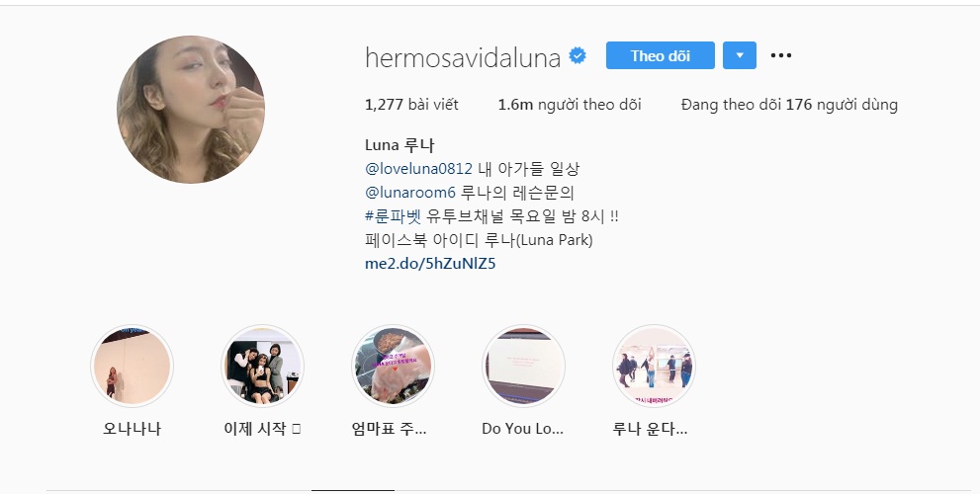This screenshot has width=980, height=494.
Task: Open the me2.do/5hZuNlZ5 bio link
Action: [430, 264]
